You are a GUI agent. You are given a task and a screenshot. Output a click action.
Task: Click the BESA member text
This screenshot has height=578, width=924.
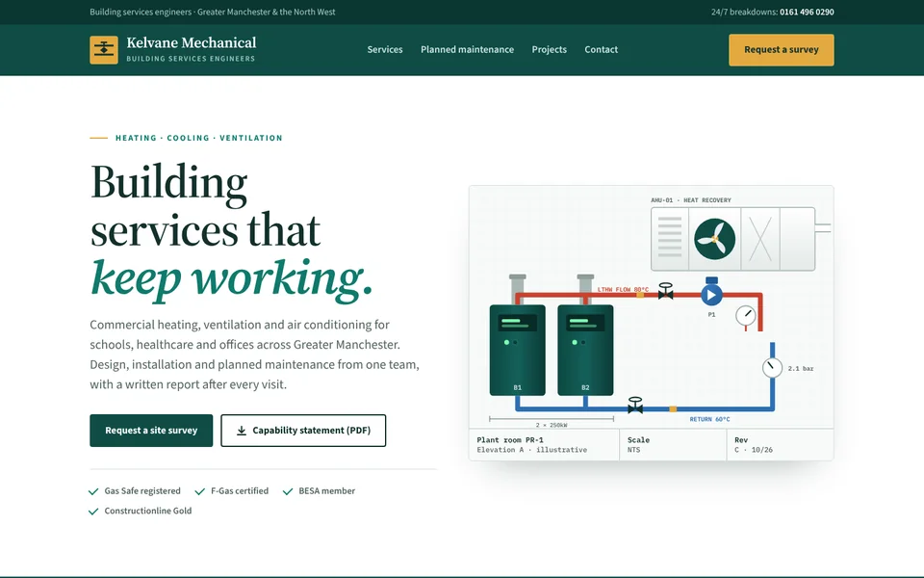point(327,490)
